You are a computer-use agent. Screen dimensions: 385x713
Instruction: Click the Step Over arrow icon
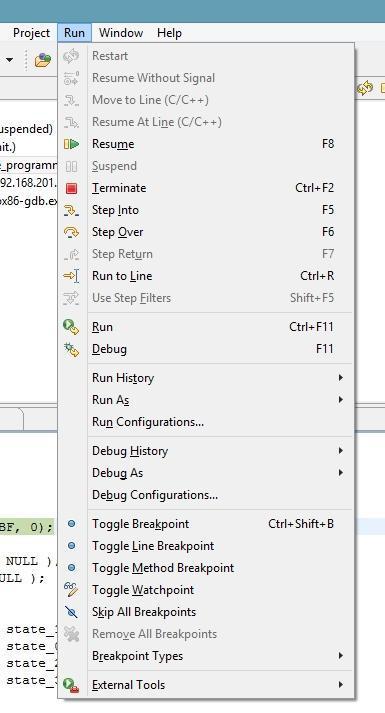[x=71, y=232]
